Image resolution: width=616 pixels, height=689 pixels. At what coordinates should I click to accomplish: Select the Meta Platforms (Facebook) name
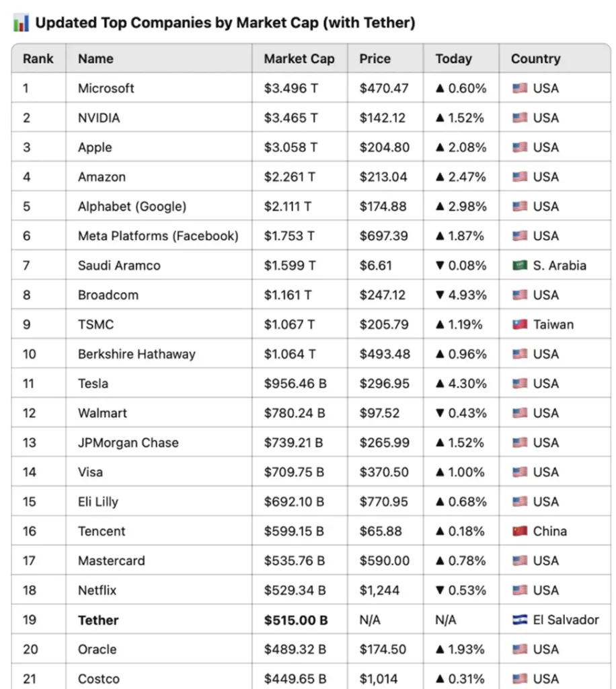[158, 235]
